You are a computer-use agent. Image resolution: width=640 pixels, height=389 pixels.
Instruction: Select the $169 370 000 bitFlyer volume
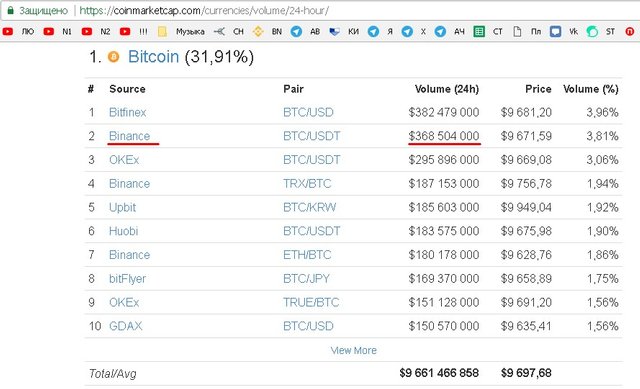[444, 278]
